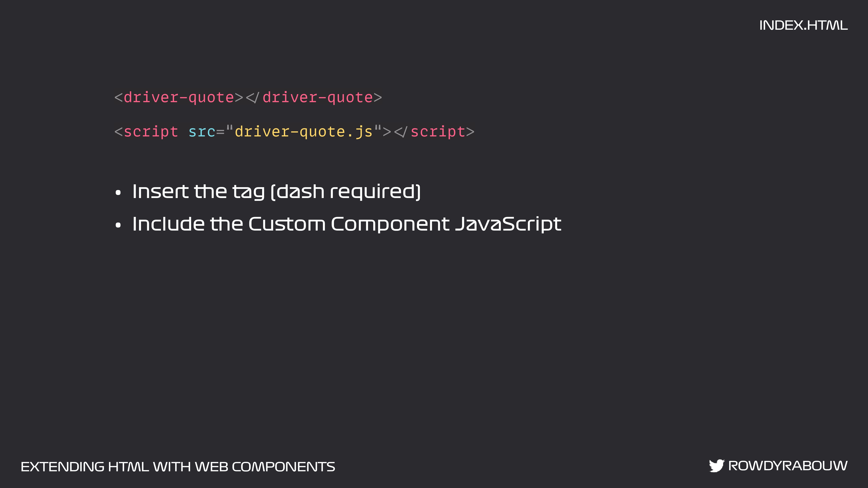Select the "driver-quote.js" string value

point(303,132)
